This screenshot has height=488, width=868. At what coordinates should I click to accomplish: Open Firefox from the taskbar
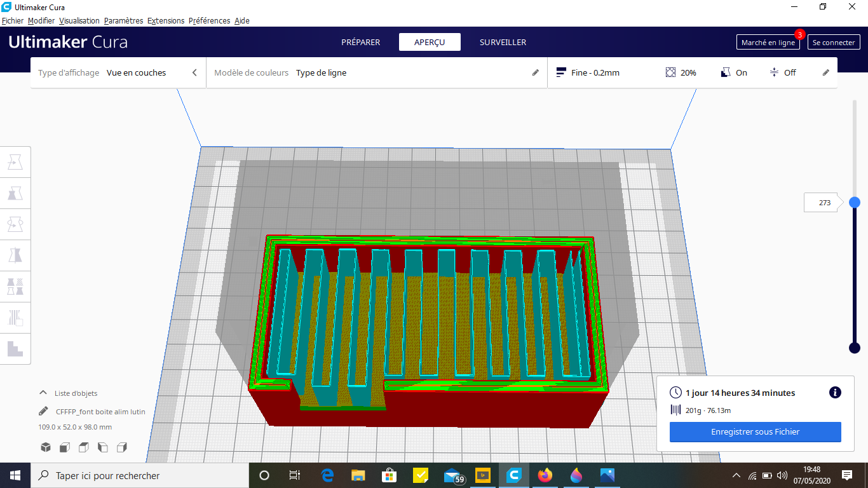pyautogui.click(x=545, y=475)
